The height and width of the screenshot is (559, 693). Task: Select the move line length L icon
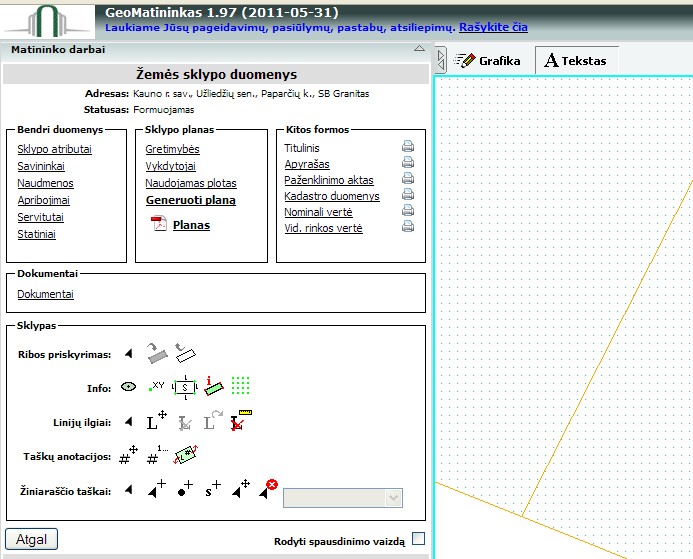(156, 420)
